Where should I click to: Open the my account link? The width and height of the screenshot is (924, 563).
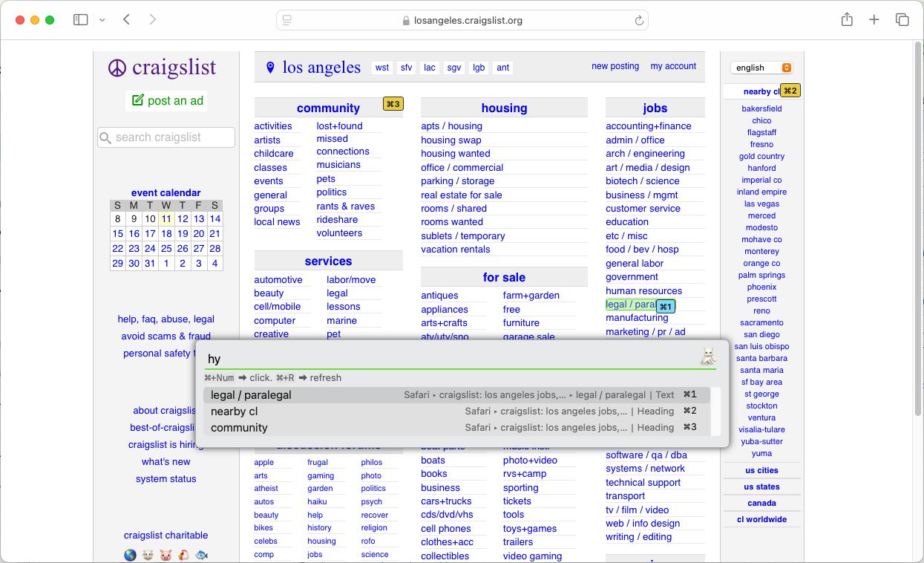tap(673, 66)
